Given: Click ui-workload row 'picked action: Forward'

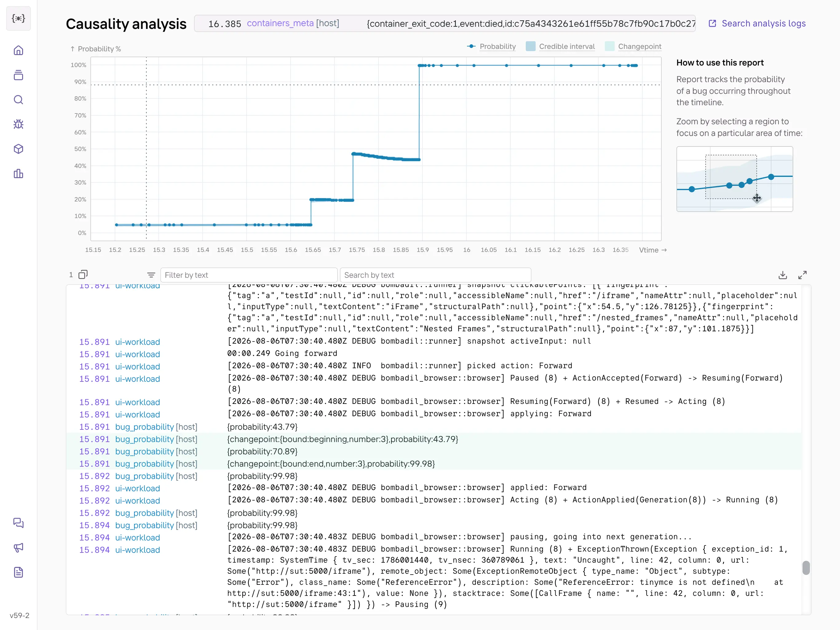Looking at the screenshot, I should click(x=434, y=366).
